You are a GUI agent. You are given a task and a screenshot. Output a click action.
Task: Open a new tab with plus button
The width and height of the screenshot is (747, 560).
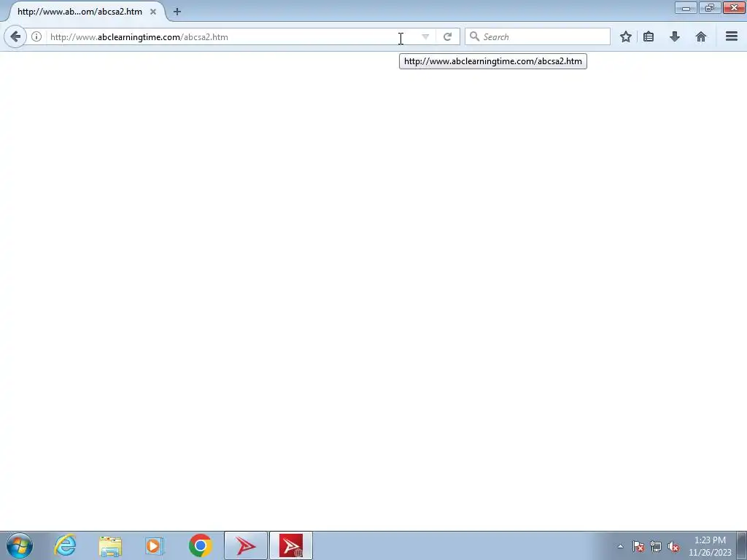[177, 12]
